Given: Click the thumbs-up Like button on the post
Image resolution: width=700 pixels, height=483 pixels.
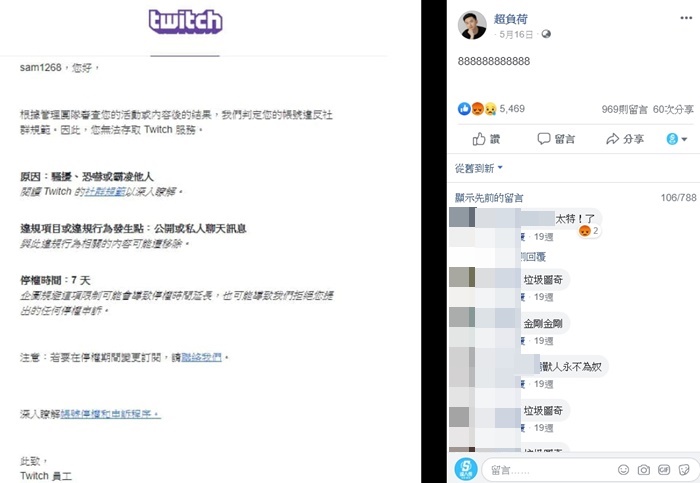Looking at the screenshot, I should point(487,140).
